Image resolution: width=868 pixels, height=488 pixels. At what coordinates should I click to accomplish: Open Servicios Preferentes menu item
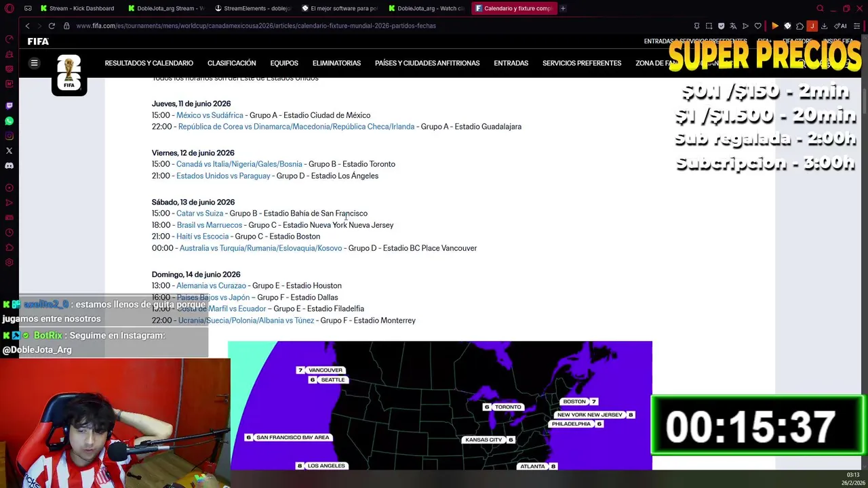[582, 63]
